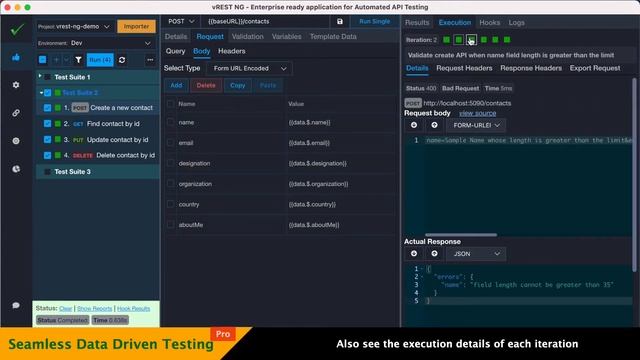The width and height of the screenshot is (640, 360).
Task: Save the request using the floppy disk icon
Action: 340,22
